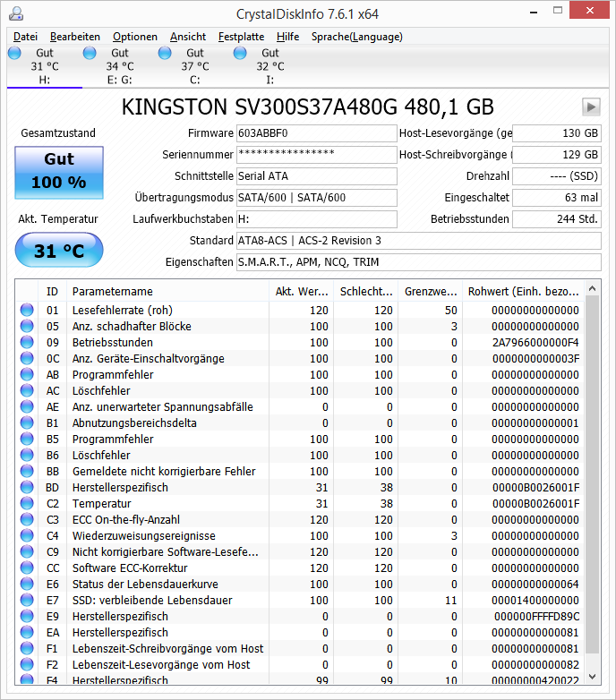Go to next disk with arrow button
616x700 pixels.
[x=591, y=107]
